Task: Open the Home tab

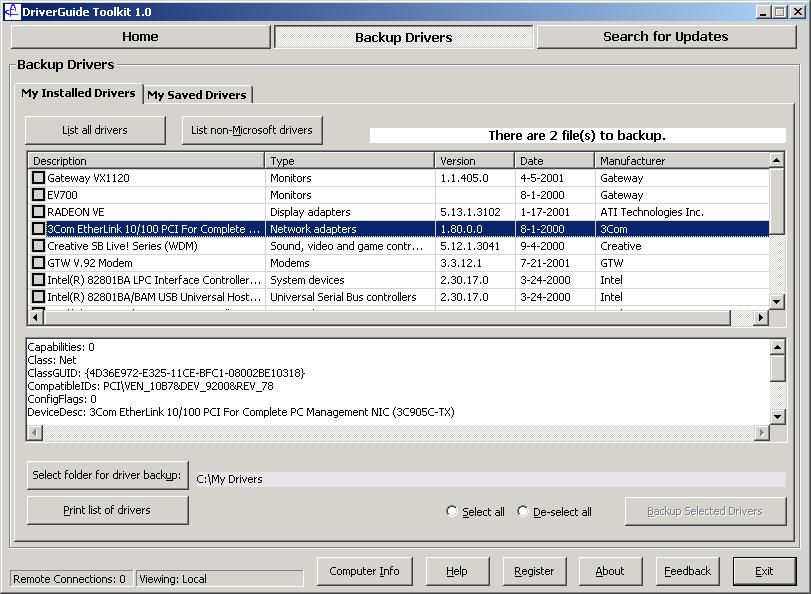Action: pyautogui.click(x=140, y=37)
